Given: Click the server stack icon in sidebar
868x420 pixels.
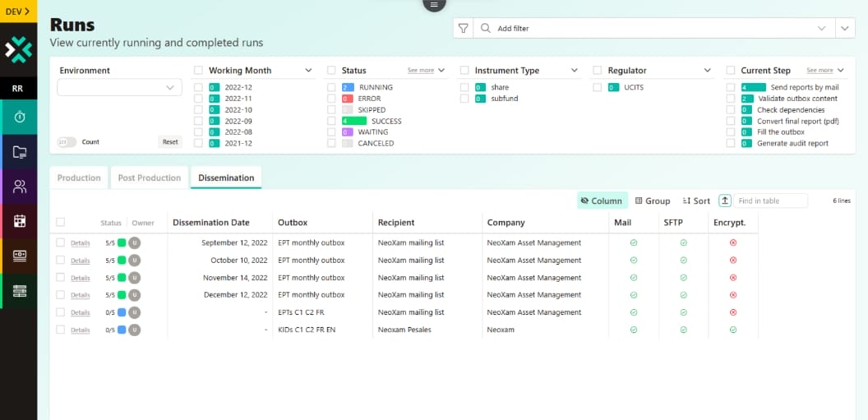Looking at the screenshot, I should [x=19, y=291].
